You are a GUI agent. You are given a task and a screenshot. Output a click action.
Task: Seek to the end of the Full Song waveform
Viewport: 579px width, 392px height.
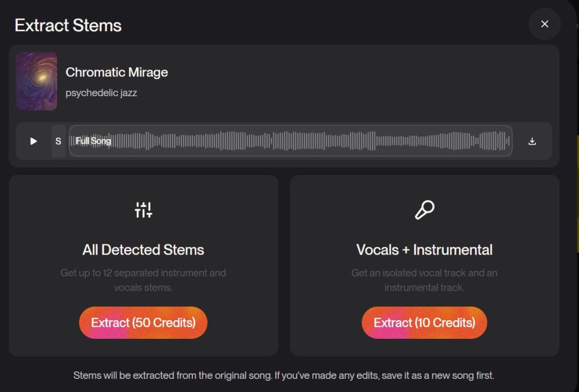pos(509,141)
